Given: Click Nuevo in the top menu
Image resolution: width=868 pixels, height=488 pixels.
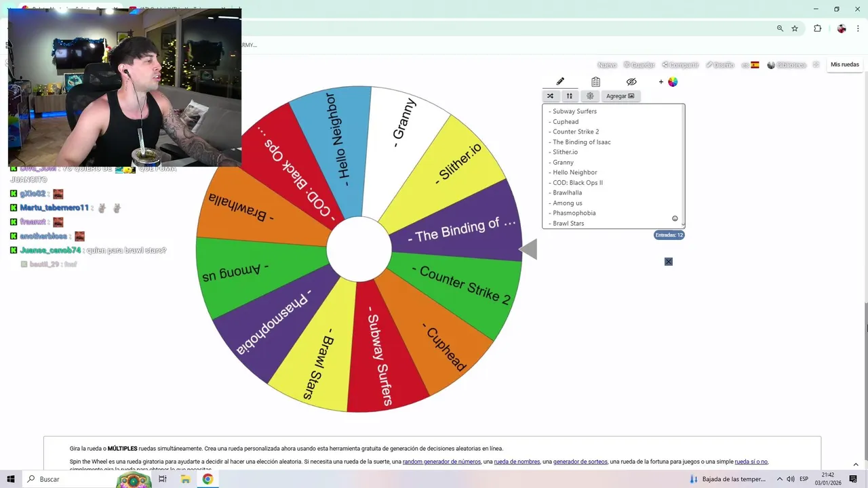Looking at the screenshot, I should coord(607,65).
